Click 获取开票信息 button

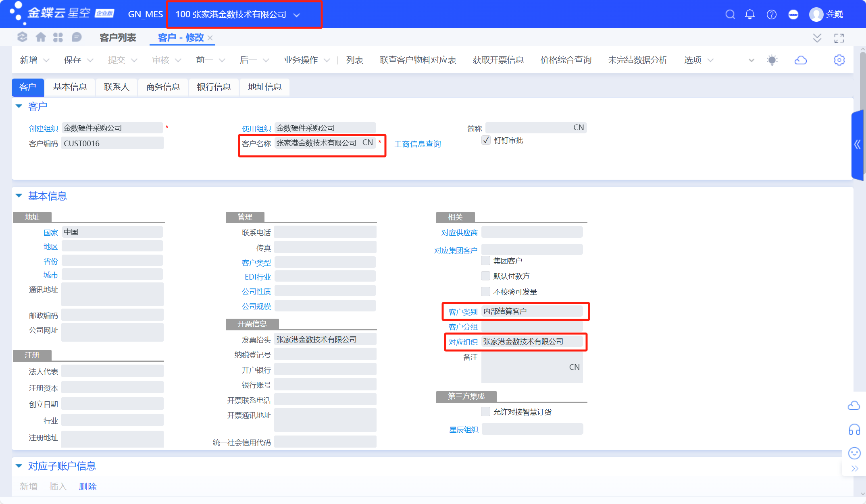(x=498, y=60)
